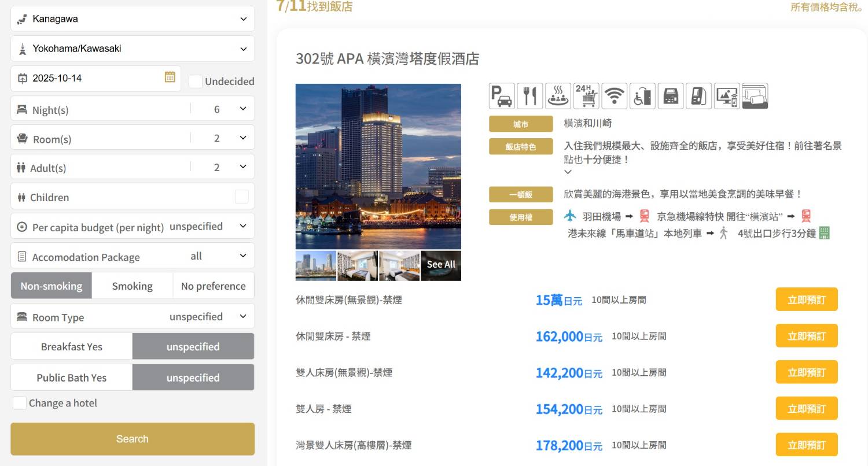Click the 一頓飯 label tag

tap(521, 194)
